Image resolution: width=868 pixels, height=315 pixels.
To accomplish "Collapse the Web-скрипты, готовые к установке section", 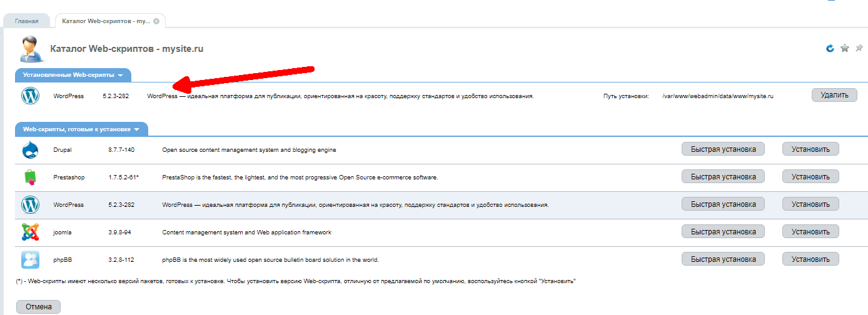I will (x=81, y=129).
